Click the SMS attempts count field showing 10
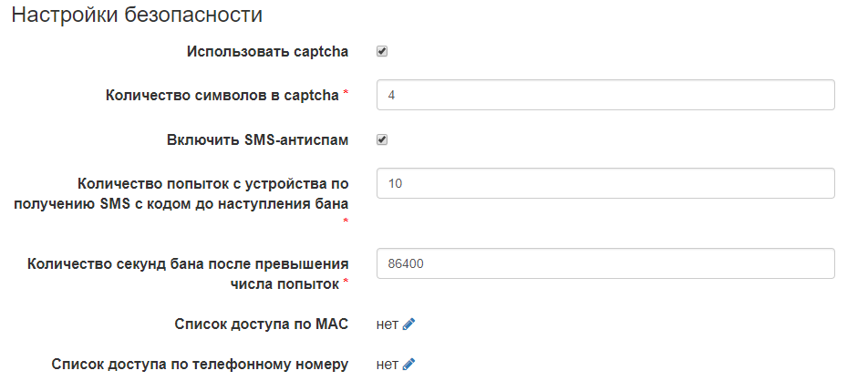The width and height of the screenshot is (868, 381). (x=605, y=183)
